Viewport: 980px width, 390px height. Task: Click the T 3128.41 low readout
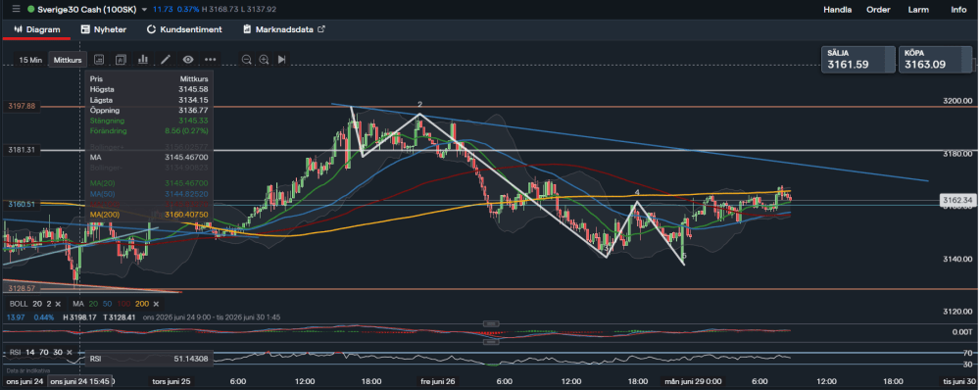pos(120,317)
